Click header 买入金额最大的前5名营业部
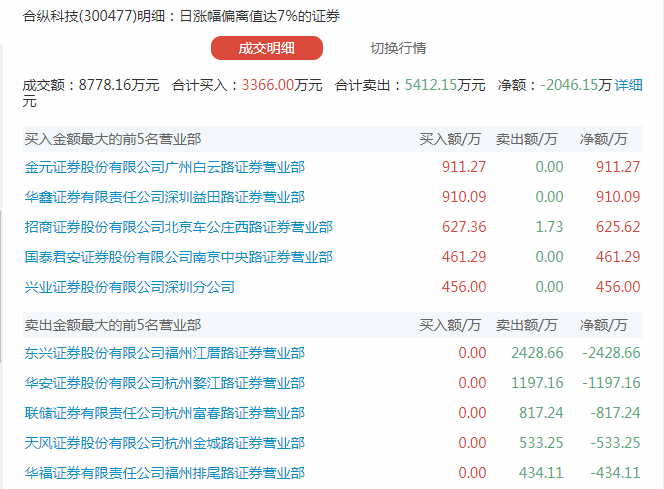 (x=112, y=139)
